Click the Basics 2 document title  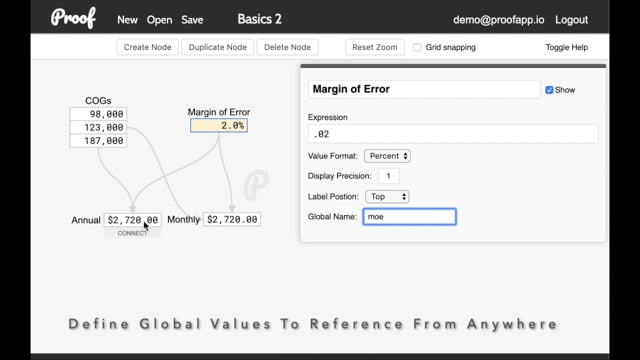click(x=260, y=19)
